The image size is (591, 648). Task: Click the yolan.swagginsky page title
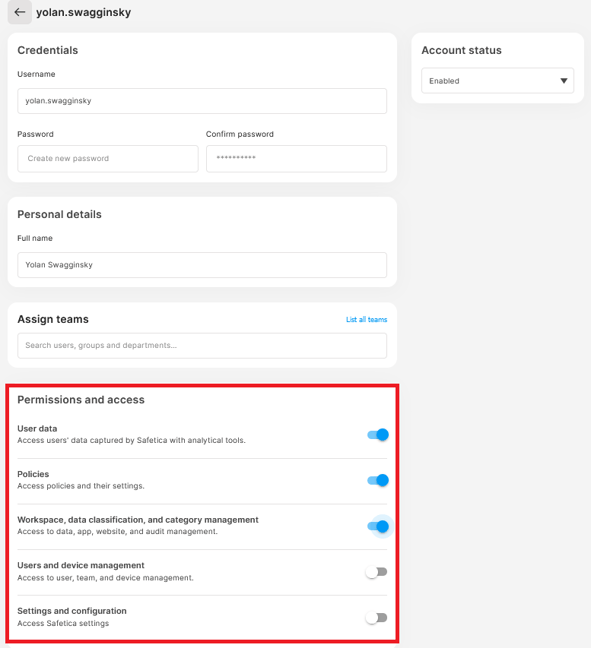click(83, 12)
